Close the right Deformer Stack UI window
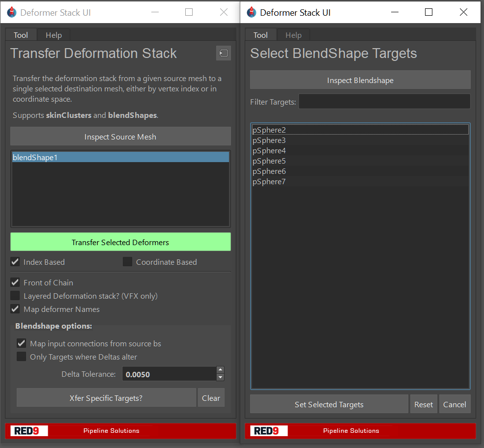Screen dimensions: 484x448 click(463, 12)
